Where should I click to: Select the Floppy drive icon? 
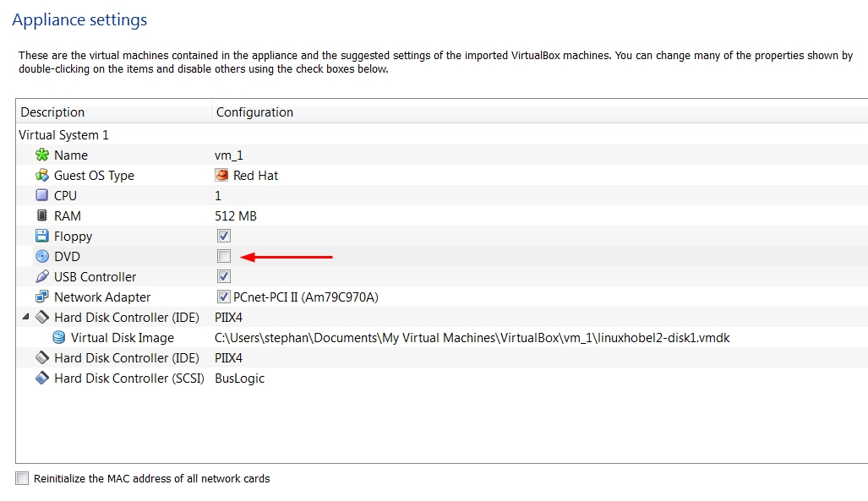[42, 236]
